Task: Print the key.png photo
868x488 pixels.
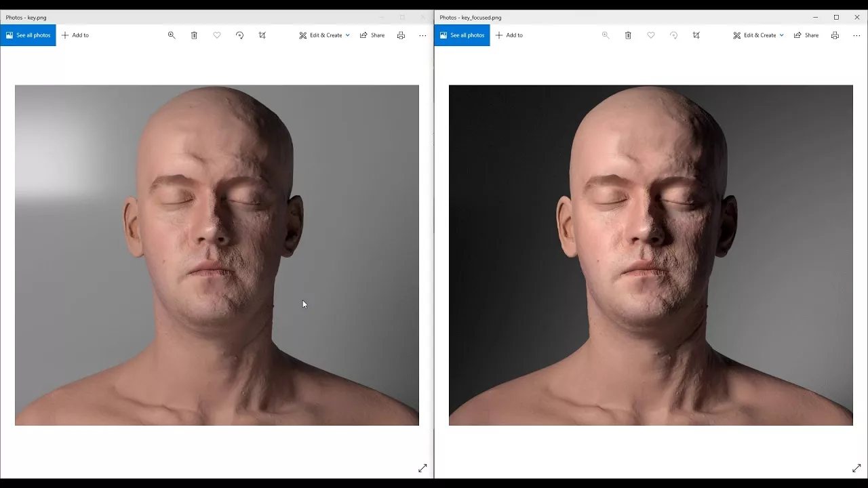Action: [x=401, y=35]
